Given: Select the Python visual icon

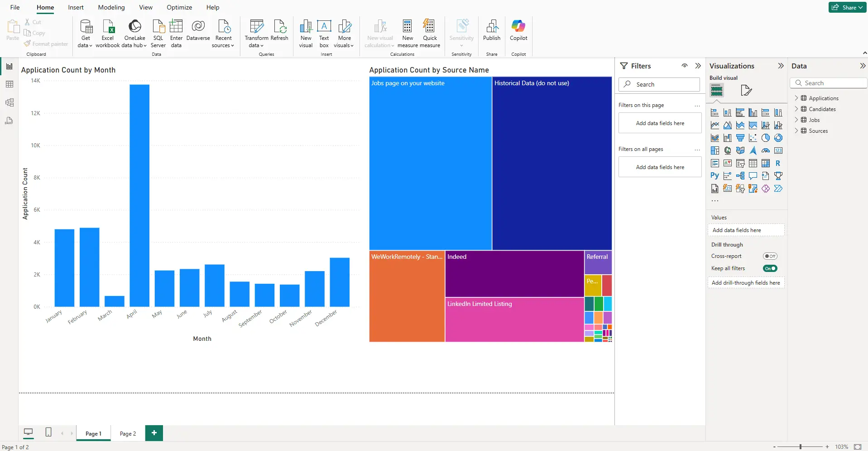Looking at the screenshot, I should pyautogui.click(x=715, y=176).
